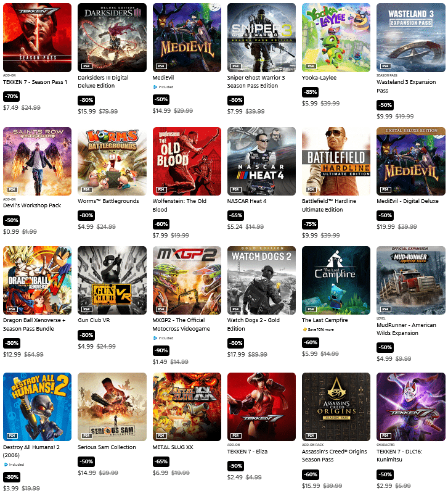Click Dragon Ball Xenoverse + Season Pass Bundle title

(x=34, y=324)
